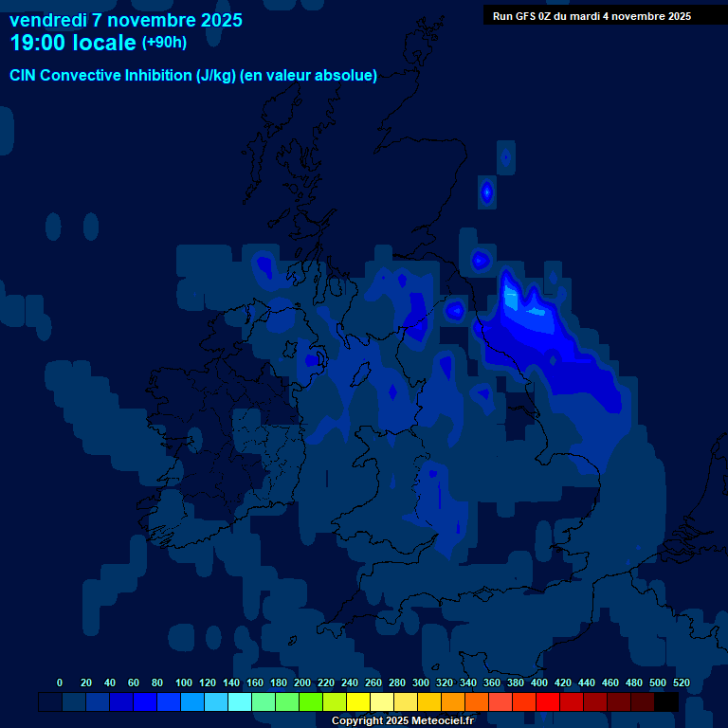Click the "0" value on the legend
This screenshot has height=728, width=728.
60,682
